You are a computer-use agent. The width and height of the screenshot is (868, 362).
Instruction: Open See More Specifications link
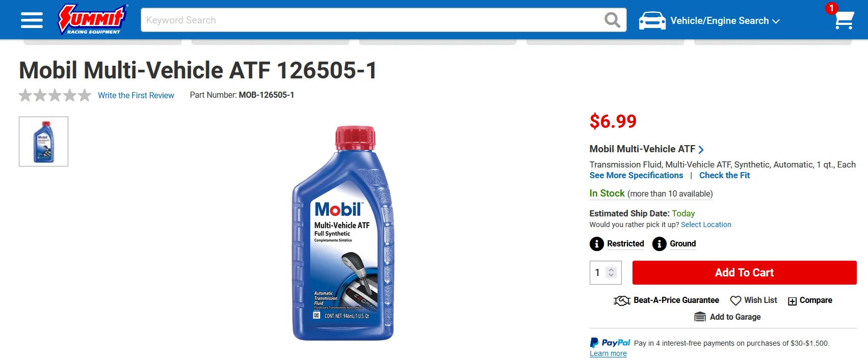[636, 175]
